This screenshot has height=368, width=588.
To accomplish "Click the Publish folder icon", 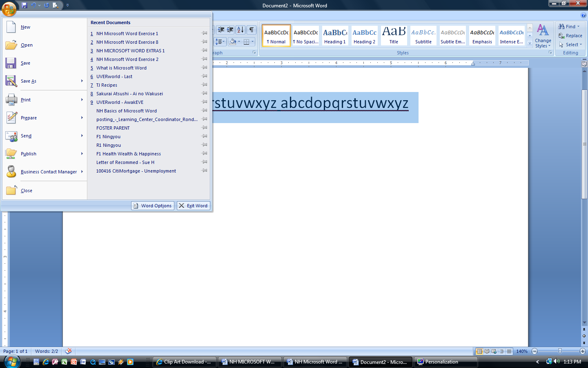I will (x=11, y=153).
